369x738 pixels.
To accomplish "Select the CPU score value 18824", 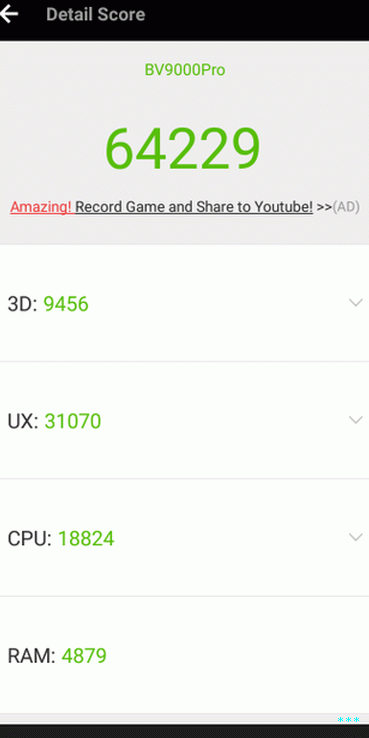I will 86,538.
